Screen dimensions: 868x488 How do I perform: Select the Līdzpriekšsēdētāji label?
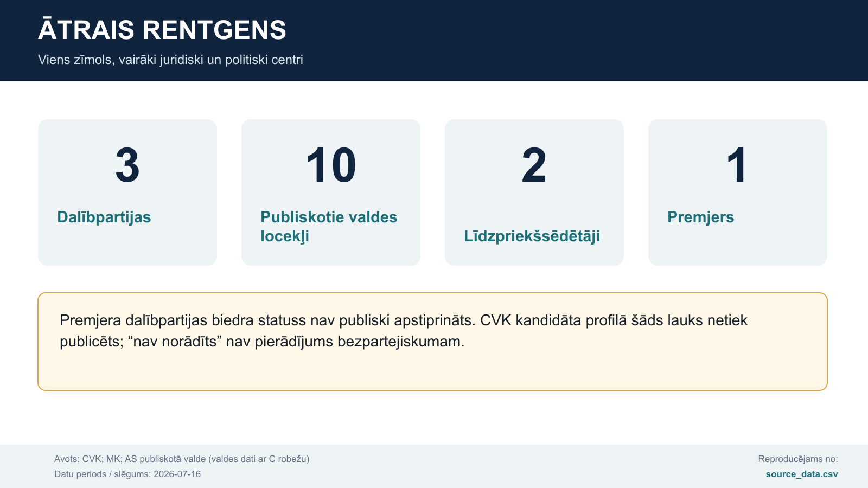tap(532, 236)
